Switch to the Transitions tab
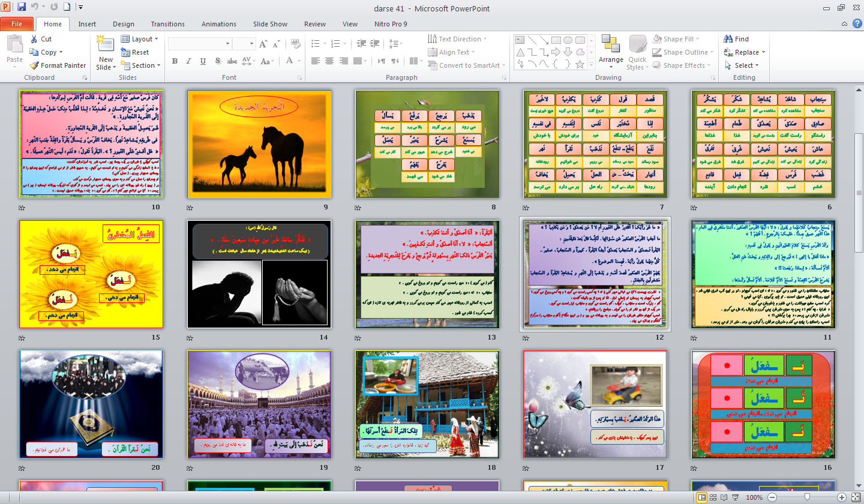The height and width of the screenshot is (504, 864). pyautogui.click(x=168, y=24)
